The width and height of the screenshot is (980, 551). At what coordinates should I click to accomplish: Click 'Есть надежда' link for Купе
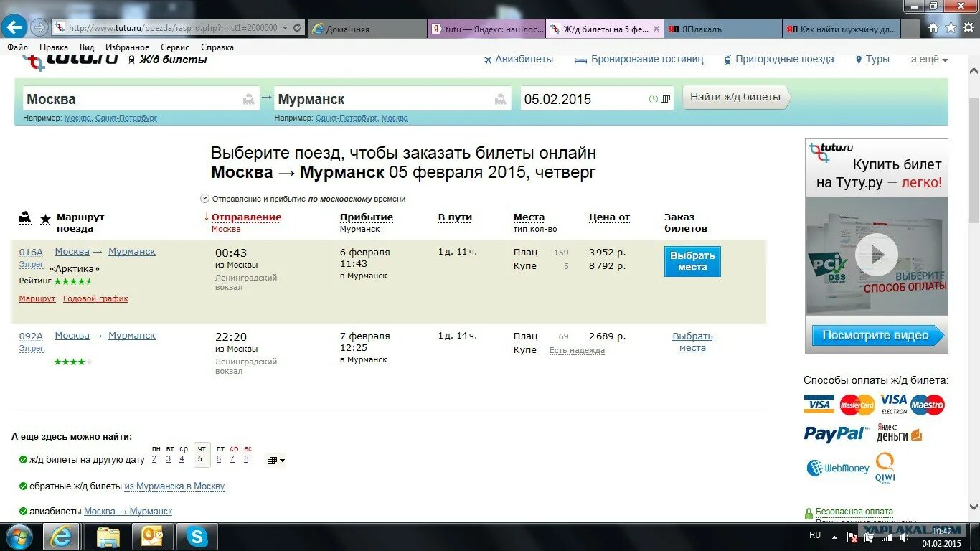coord(577,350)
